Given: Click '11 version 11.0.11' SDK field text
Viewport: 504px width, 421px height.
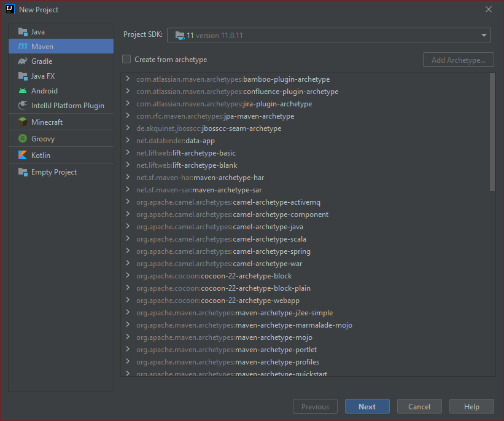Looking at the screenshot, I should [x=215, y=36].
